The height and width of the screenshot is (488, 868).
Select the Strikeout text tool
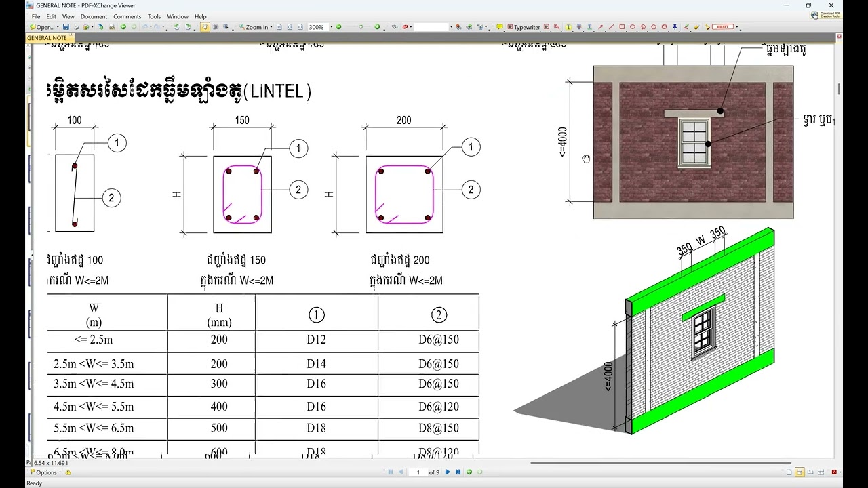579,27
